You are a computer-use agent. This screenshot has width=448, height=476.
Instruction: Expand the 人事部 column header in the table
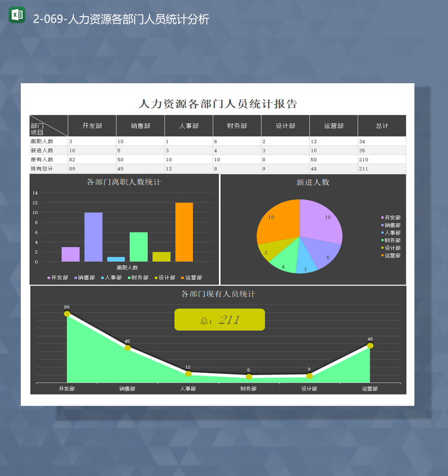pyautogui.click(x=188, y=125)
